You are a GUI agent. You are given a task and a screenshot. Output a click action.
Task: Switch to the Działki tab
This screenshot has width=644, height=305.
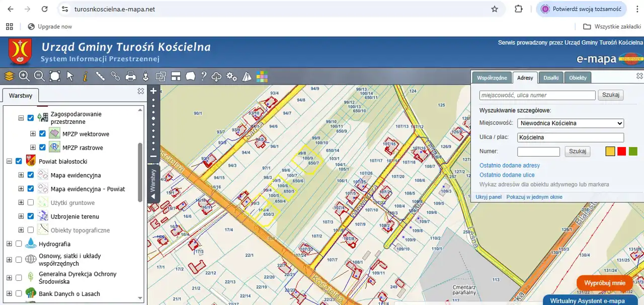551,78
